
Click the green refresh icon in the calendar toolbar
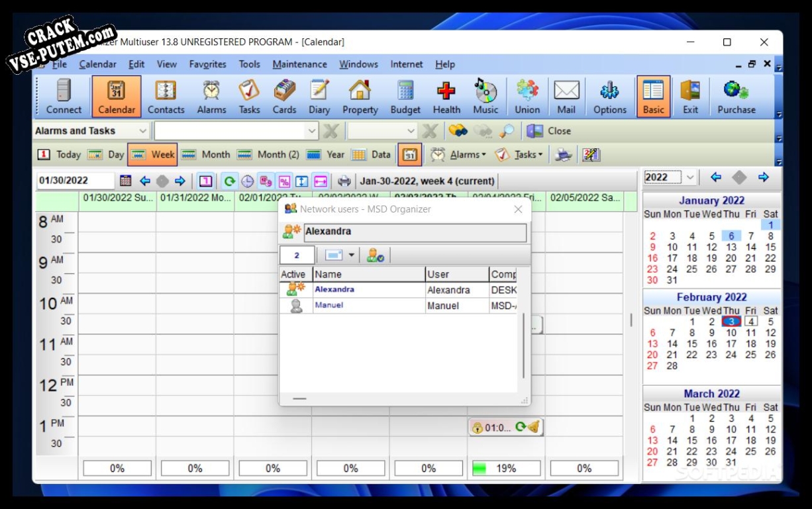point(229,181)
